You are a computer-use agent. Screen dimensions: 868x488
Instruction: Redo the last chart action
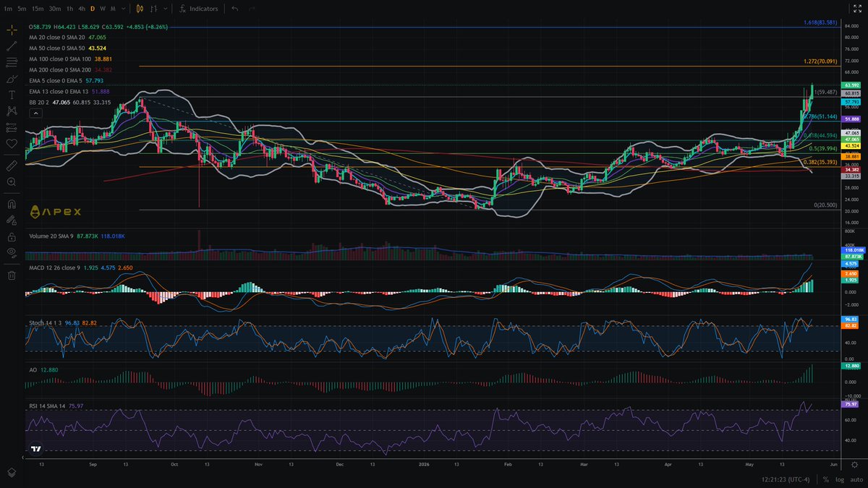pos(252,9)
